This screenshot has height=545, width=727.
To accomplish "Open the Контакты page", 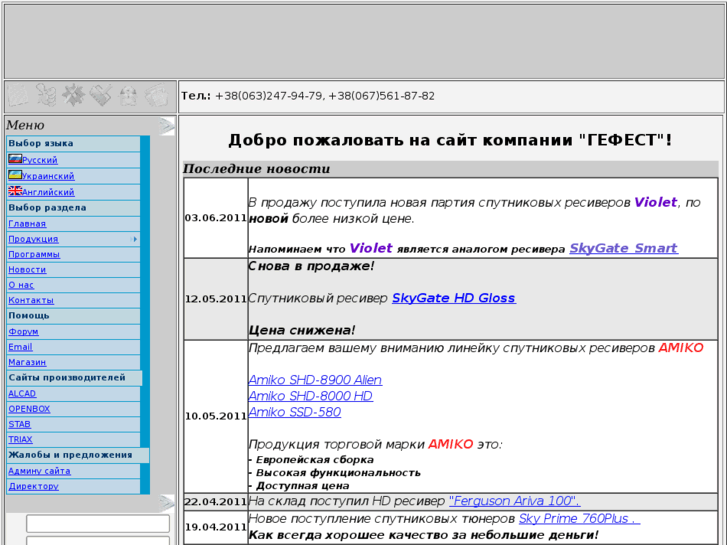I will 31,300.
